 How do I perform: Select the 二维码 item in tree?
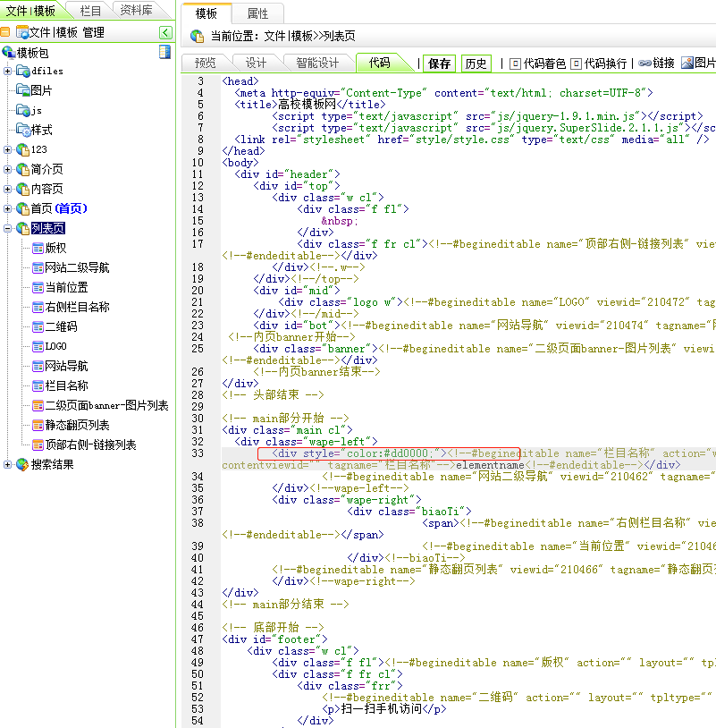coord(61,326)
